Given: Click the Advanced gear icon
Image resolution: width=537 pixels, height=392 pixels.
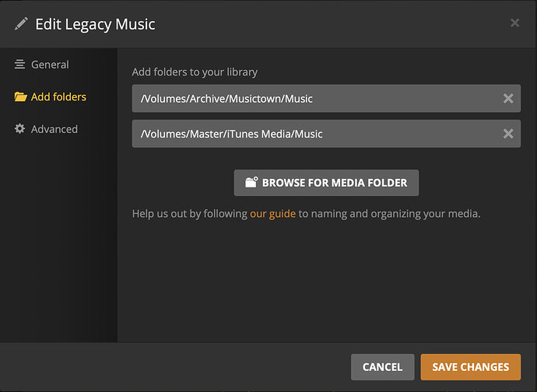Looking at the screenshot, I should pyautogui.click(x=20, y=129).
